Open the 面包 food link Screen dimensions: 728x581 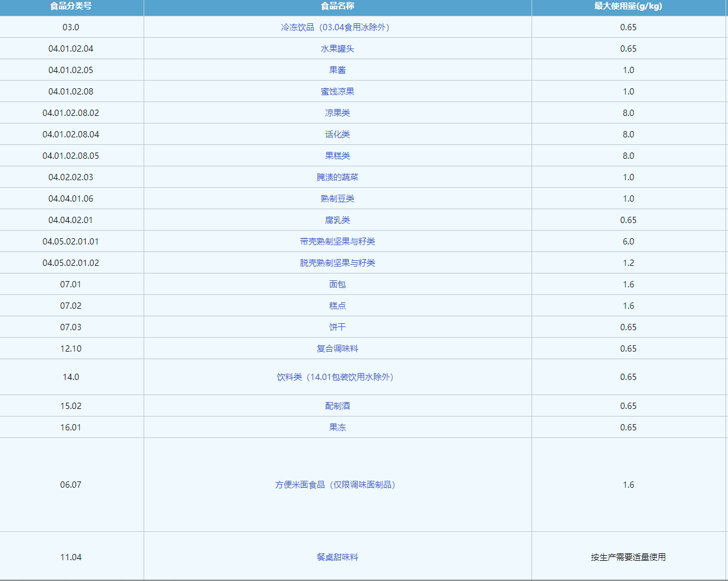[x=337, y=284]
